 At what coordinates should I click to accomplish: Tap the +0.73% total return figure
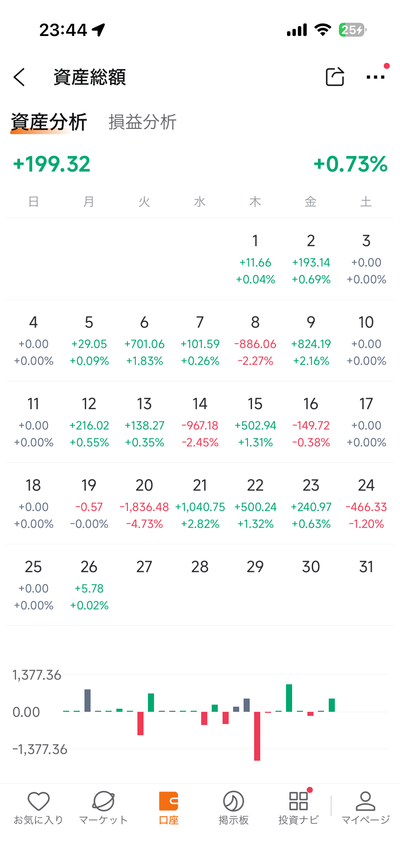(x=350, y=164)
